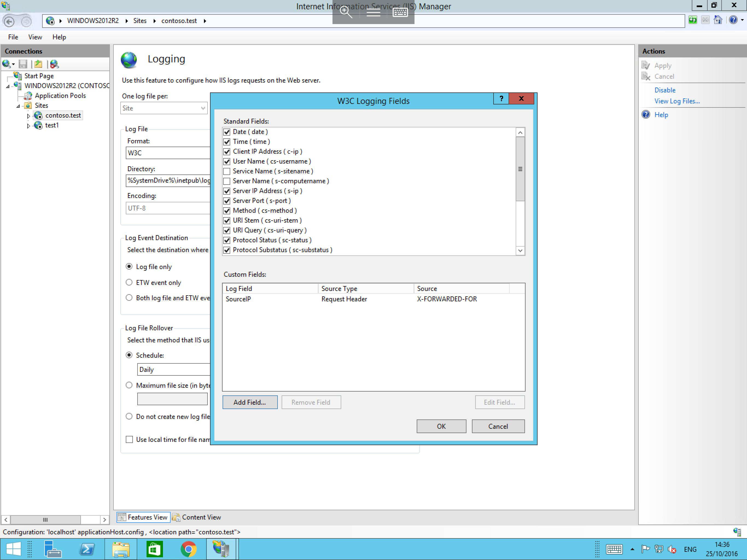Click the Home icon in address bar
747x560 pixels.
tap(718, 20)
